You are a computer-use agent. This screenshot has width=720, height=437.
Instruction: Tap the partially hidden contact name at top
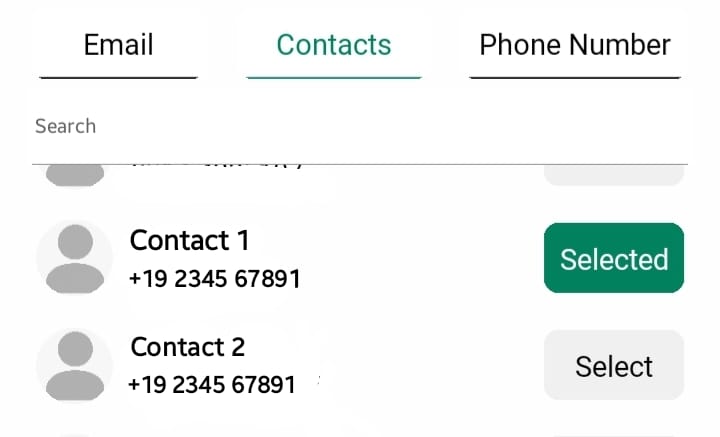coord(217,167)
